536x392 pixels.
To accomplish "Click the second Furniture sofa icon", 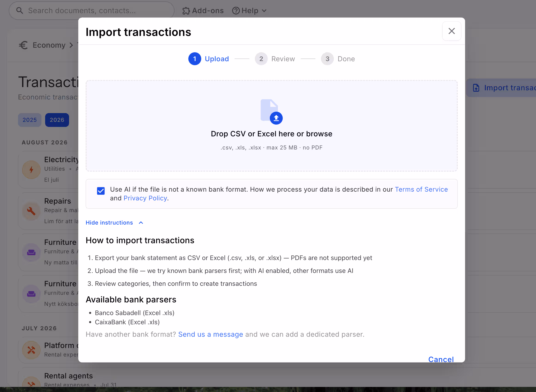I will pyautogui.click(x=31, y=294).
